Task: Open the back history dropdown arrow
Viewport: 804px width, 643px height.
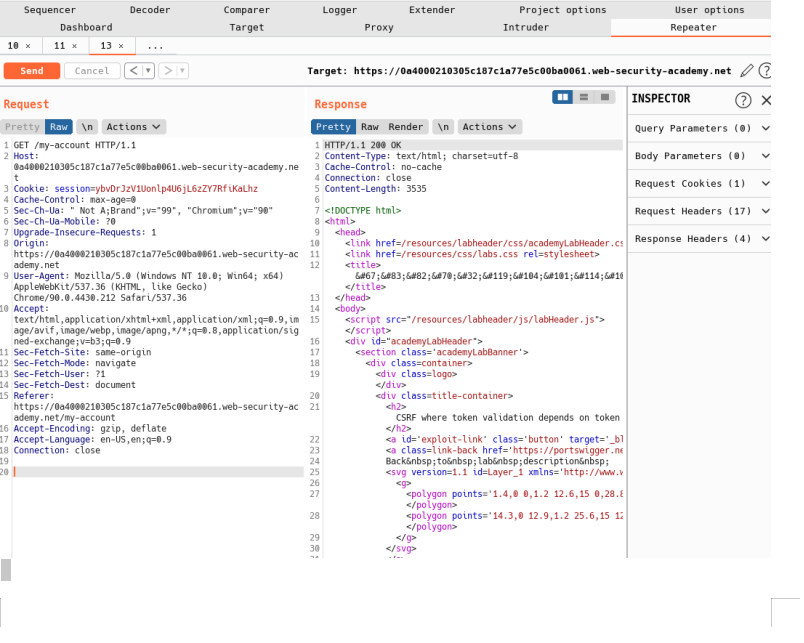Action: pyautogui.click(x=148, y=71)
